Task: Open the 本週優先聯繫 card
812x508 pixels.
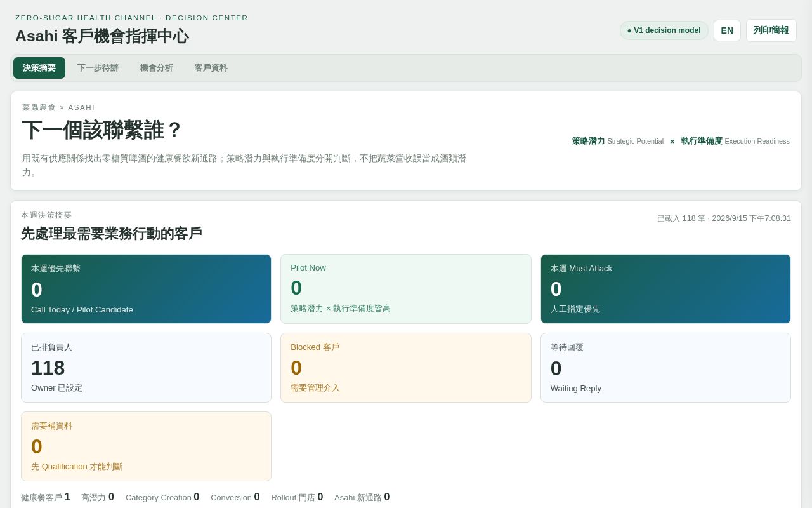Action: 146,289
